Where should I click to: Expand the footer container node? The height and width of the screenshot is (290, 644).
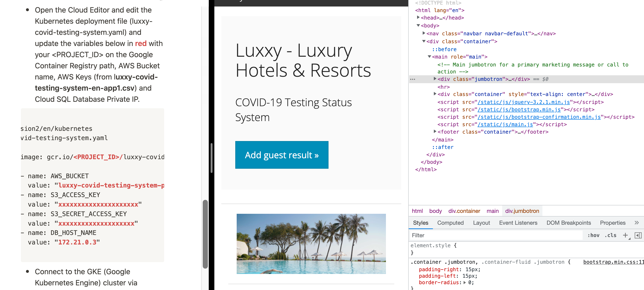pos(435,131)
